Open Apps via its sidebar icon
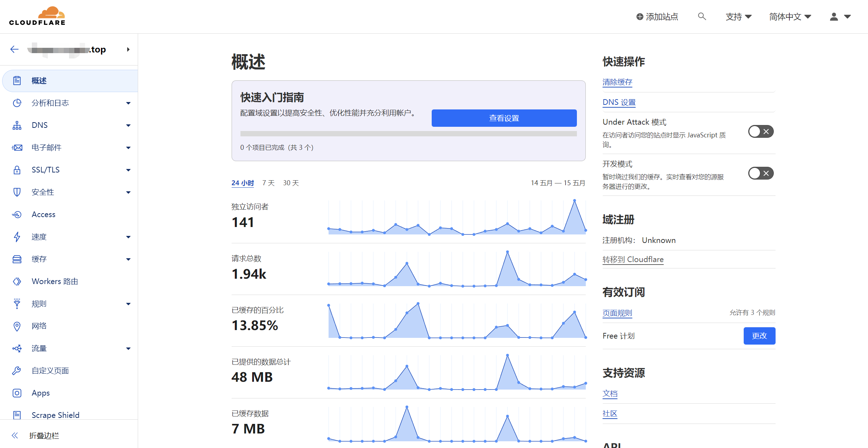The width and height of the screenshot is (868, 448). click(x=17, y=393)
